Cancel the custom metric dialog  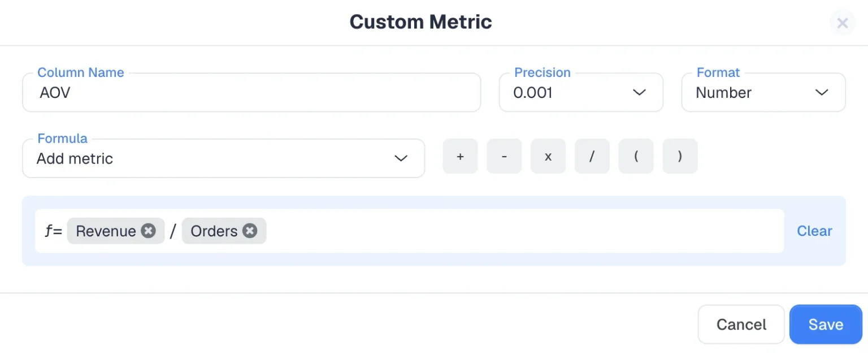[741, 325]
